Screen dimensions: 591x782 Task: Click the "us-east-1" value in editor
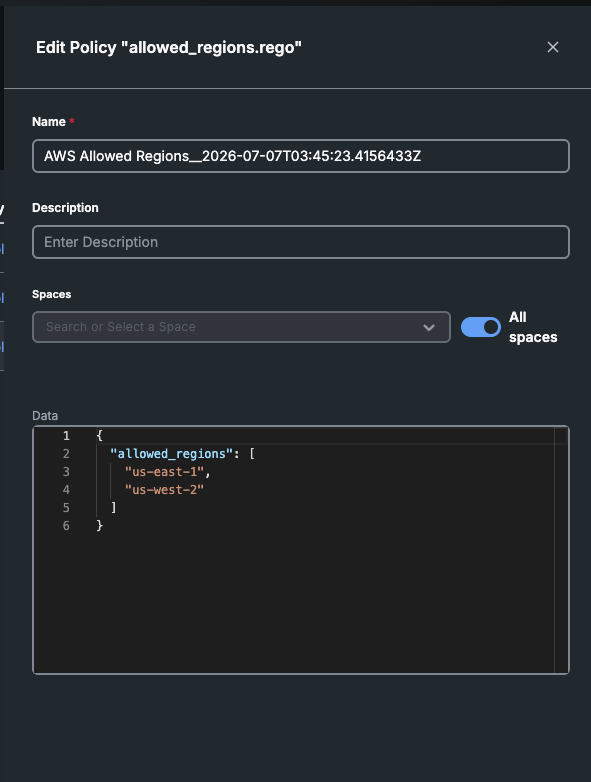pyautogui.click(x=164, y=472)
